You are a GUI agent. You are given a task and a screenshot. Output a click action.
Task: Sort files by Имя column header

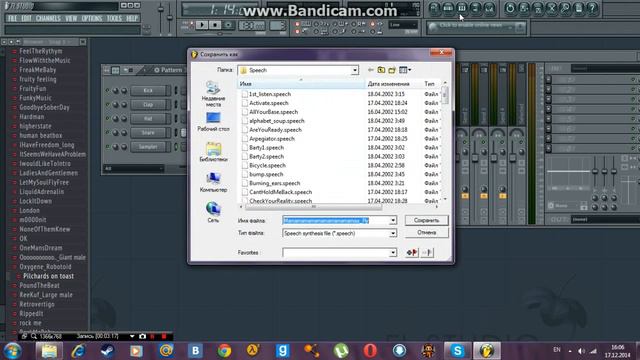pyautogui.click(x=301, y=84)
